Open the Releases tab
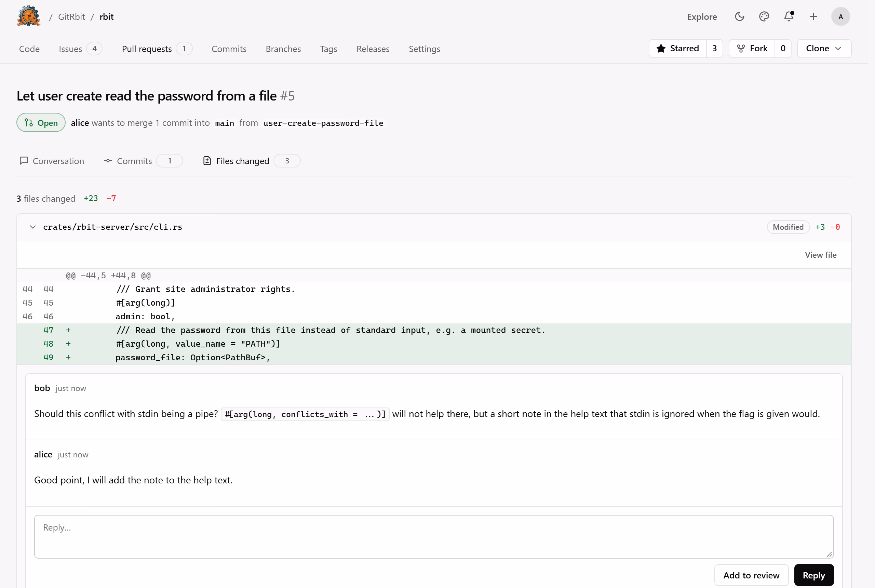The width and height of the screenshot is (875, 588). [373, 49]
